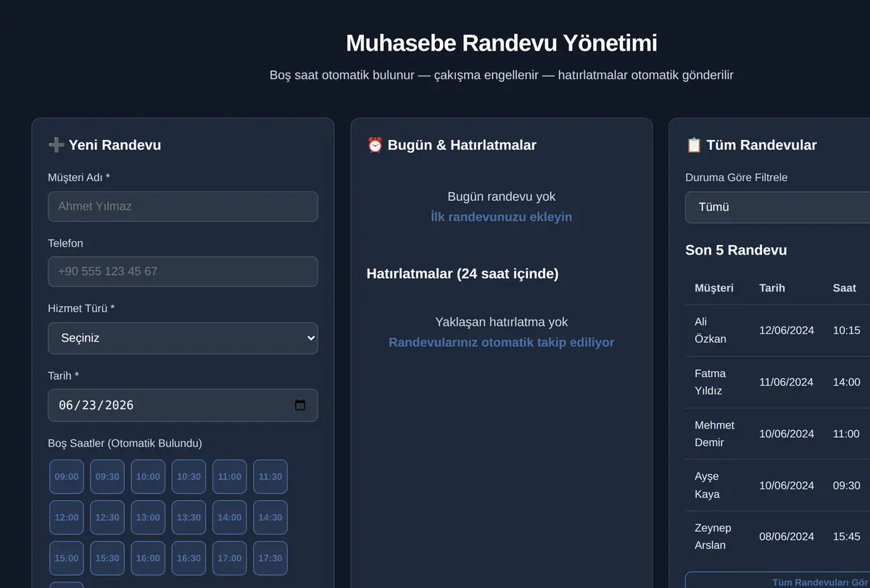Open the Duruma Göre Filtrele dropdown
The height and width of the screenshot is (588, 870).
click(x=777, y=207)
